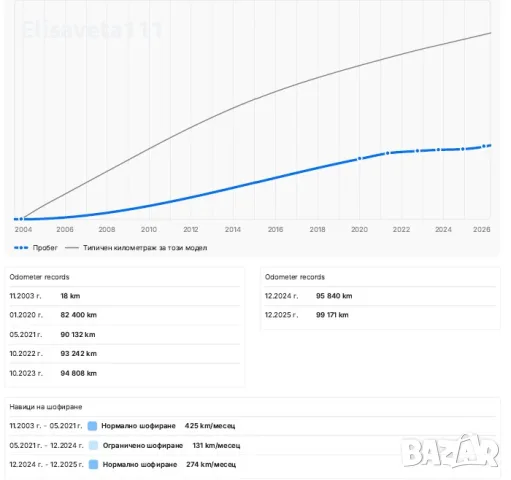Click the blue swatch for 12.2024–12.2025 period
Screen dimensions: 511x480
coord(94,464)
